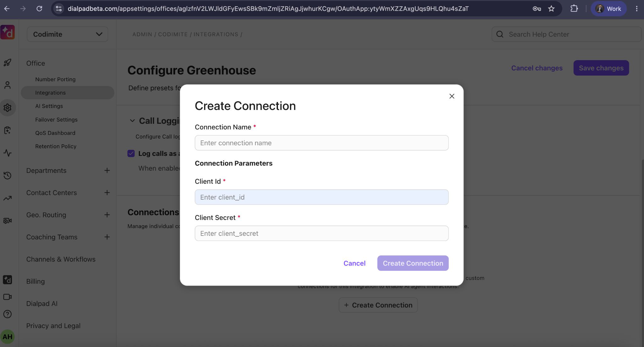Open the Work profile button
Screen dimensions: 644x347
(x=608, y=9)
